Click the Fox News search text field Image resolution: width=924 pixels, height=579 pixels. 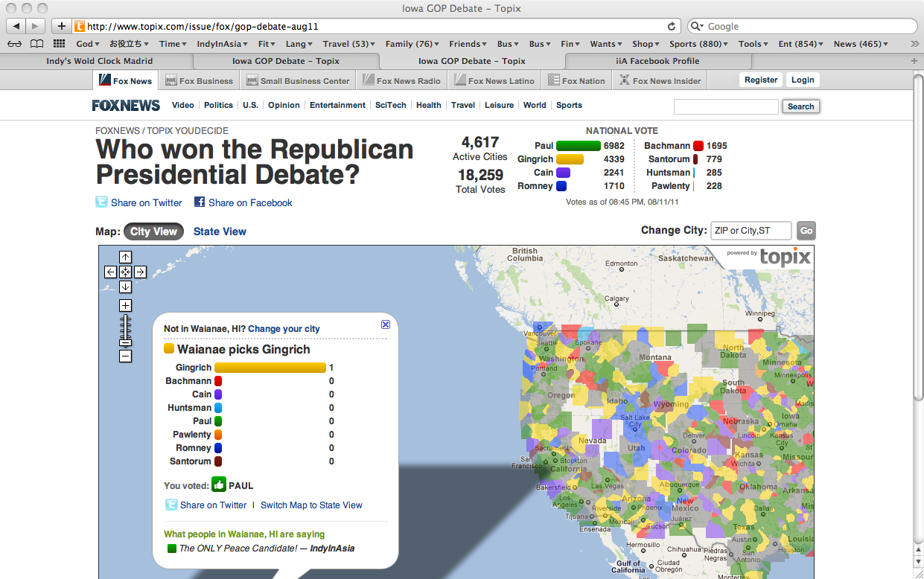(x=726, y=106)
